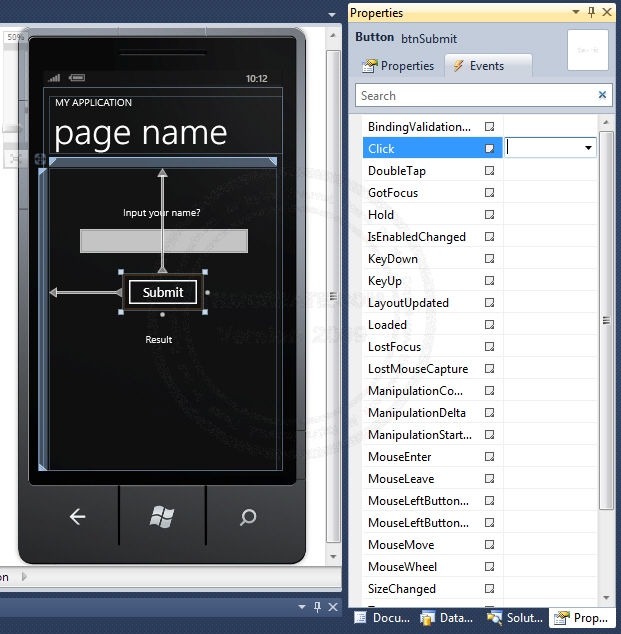Switch to the Events tab
Image resolution: width=621 pixels, height=634 pixels.
click(x=478, y=66)
